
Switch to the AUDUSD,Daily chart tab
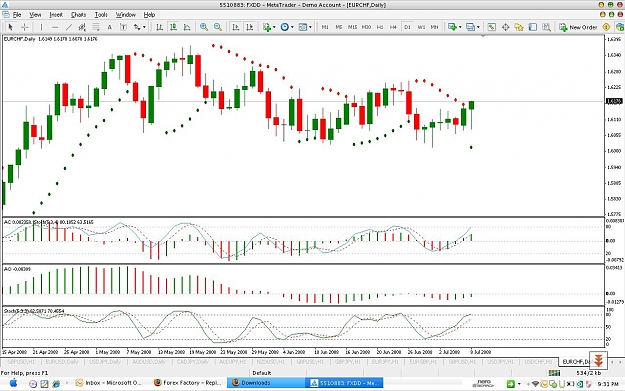[x=149, y=362]
